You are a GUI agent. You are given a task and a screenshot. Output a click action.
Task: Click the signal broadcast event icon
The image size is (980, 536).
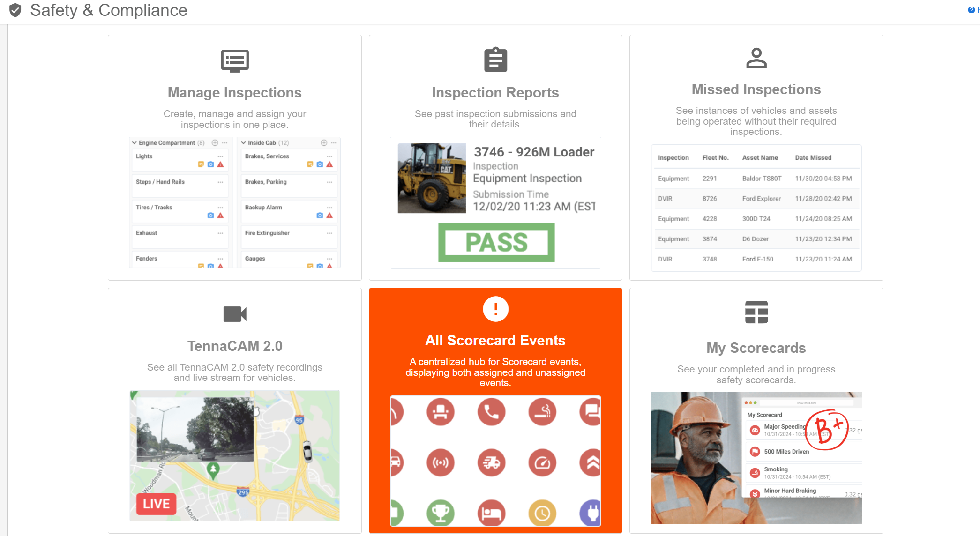click(441, 463)
